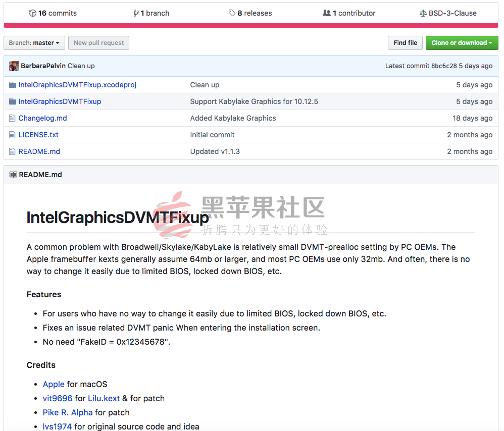Viewport: 504px width, 431px height.
Task: Open the IntelGraphicsDVMTFixup.xcodeproj folder
Action: 77,85
